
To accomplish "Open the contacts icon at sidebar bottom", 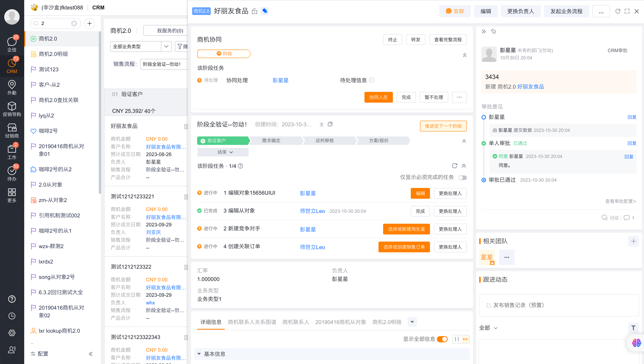I will [12, 350].
